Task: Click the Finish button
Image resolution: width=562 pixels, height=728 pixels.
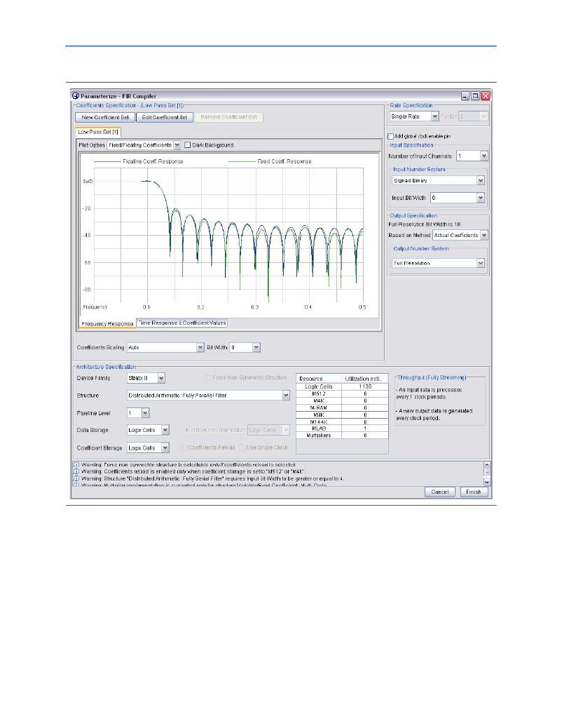Action: [x=474, y=492]
